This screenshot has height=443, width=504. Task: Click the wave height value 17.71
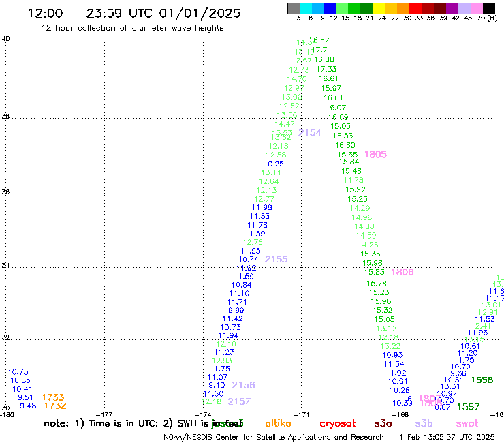pyautogui.click(x=321, y=50)
